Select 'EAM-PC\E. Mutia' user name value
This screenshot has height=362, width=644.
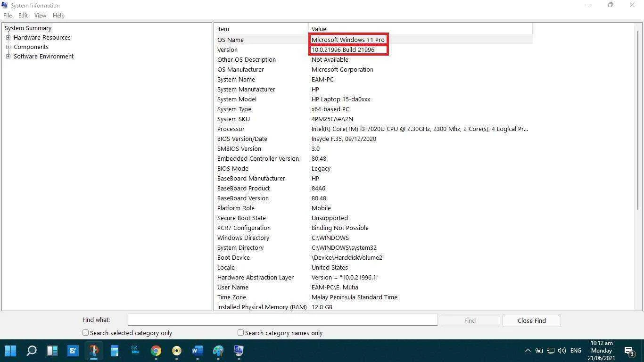(x=335, y=288)
